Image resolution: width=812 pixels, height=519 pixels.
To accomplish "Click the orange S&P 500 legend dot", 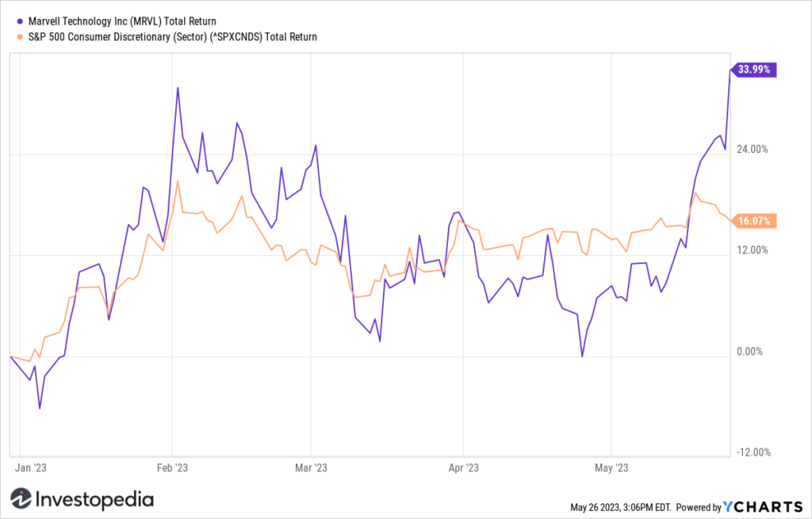I will pyautogui.click(x=20, y=37).
